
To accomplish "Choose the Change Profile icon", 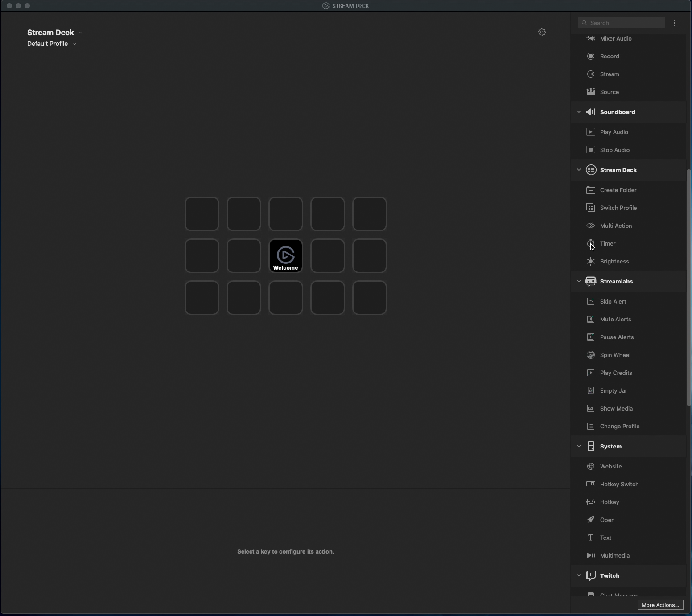I will pos(591,426).
